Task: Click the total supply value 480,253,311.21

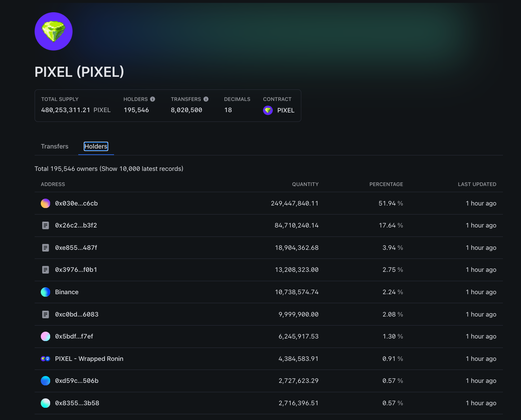Action: 66,110
